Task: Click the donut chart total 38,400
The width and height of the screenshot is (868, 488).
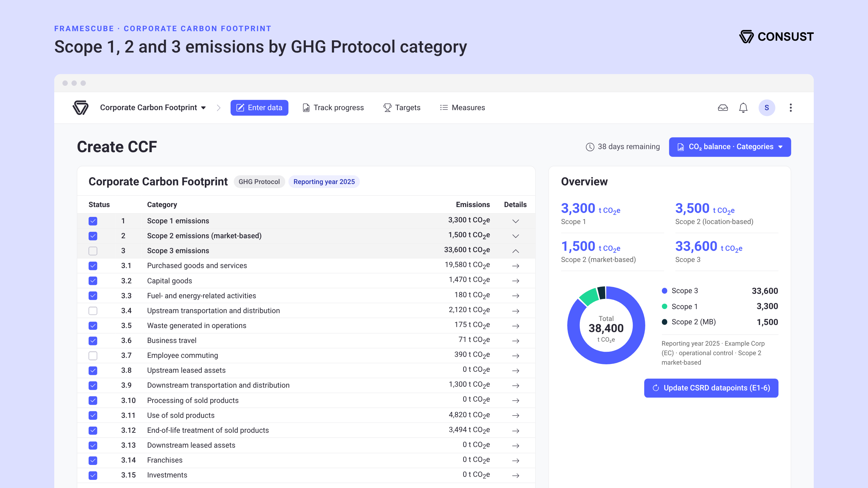Action: coord(606,328)
